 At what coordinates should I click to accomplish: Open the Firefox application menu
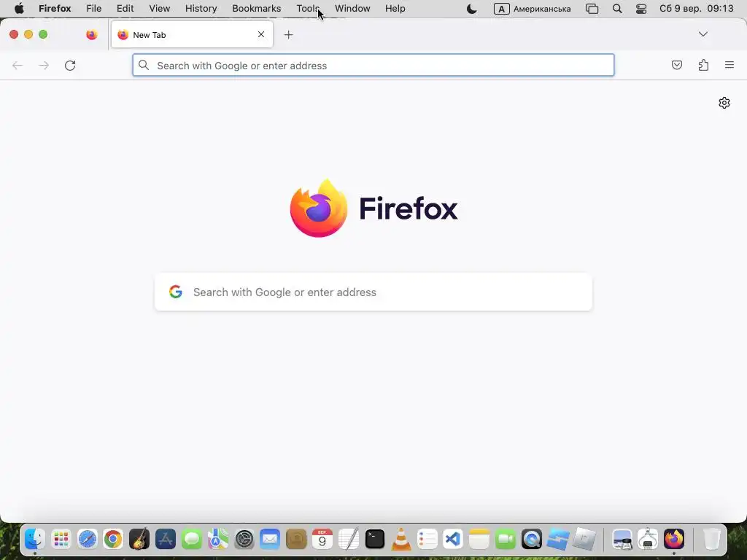click(55, 9)
